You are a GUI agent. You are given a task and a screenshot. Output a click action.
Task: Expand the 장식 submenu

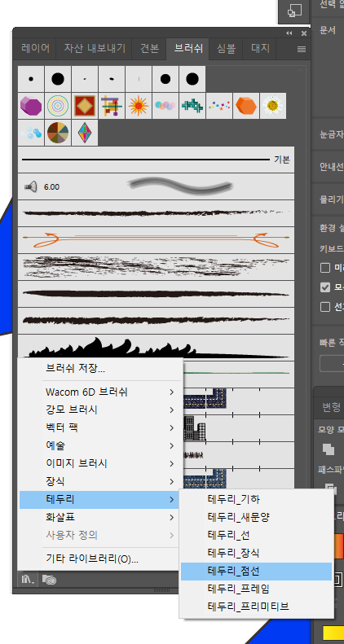(x=99, y=481)
